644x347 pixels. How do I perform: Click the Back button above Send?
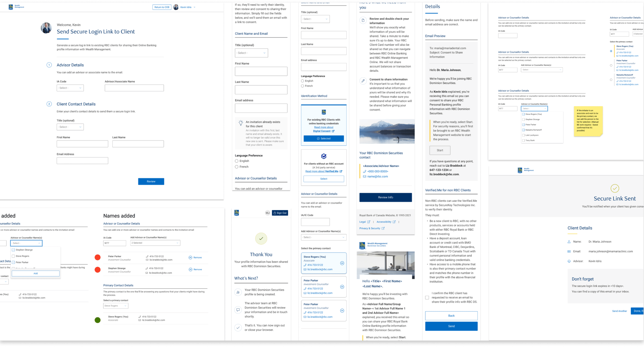(451, 316)
